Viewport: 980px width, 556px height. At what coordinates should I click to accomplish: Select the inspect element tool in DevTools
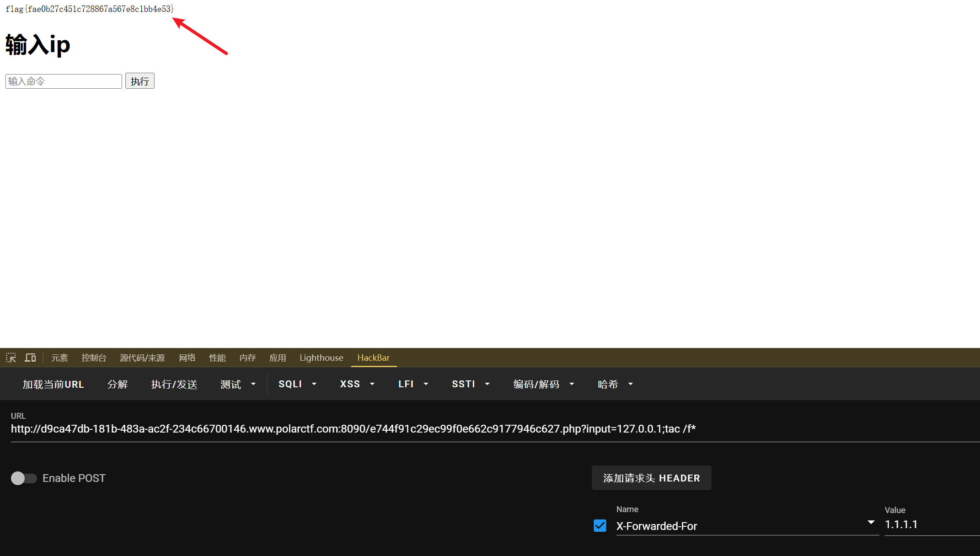tap(11, 358)
